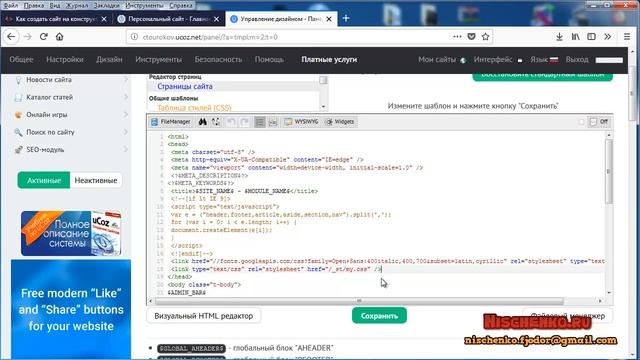The image size is (640, 360).
Task: Open the Widgets tool
Action: (340, 122)
